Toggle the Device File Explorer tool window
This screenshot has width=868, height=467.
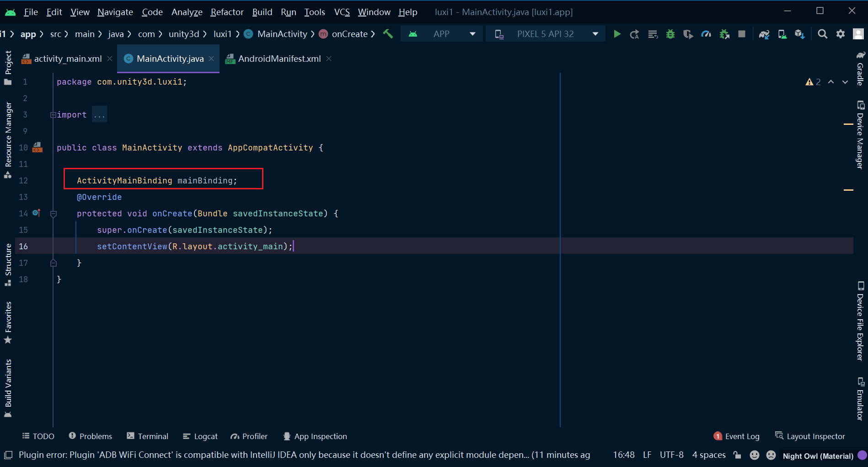860,321
